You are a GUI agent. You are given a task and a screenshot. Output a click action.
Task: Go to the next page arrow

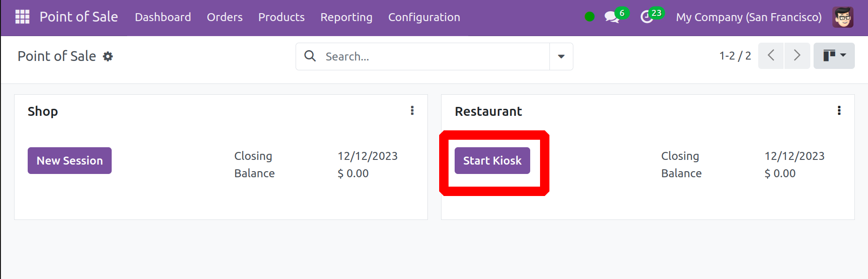pos(797,56)
